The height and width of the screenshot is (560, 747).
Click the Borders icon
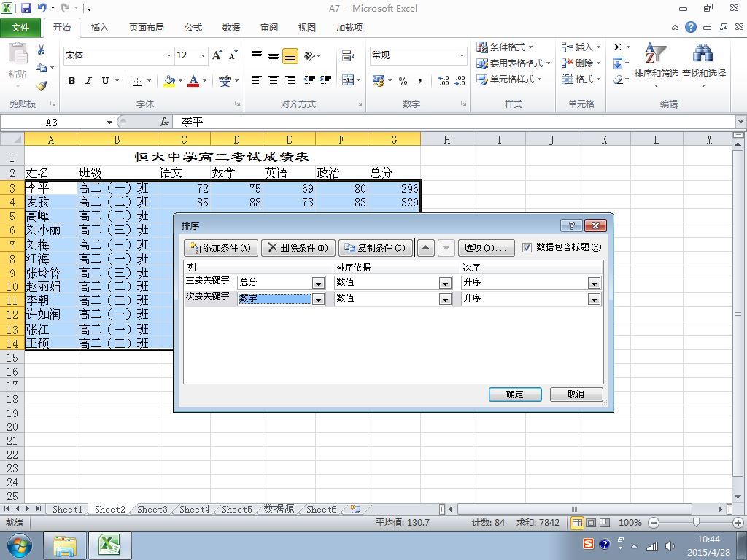137,81
